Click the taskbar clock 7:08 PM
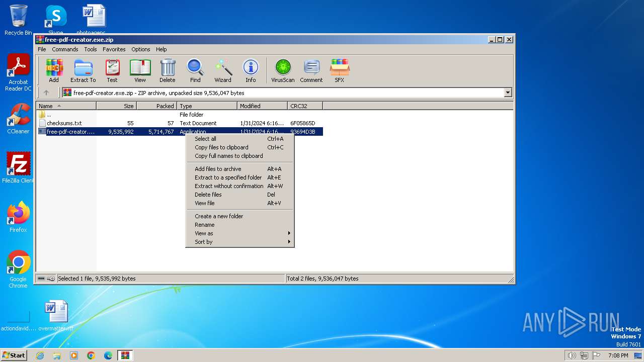The width and height of the screenshot is (644, 362). [x=618, y=355]
